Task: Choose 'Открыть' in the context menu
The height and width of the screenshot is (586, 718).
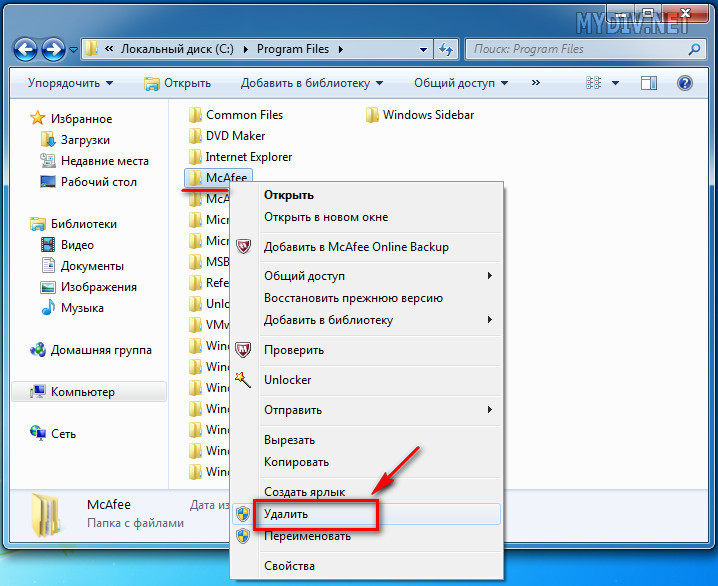Action: tap(365, 195)
